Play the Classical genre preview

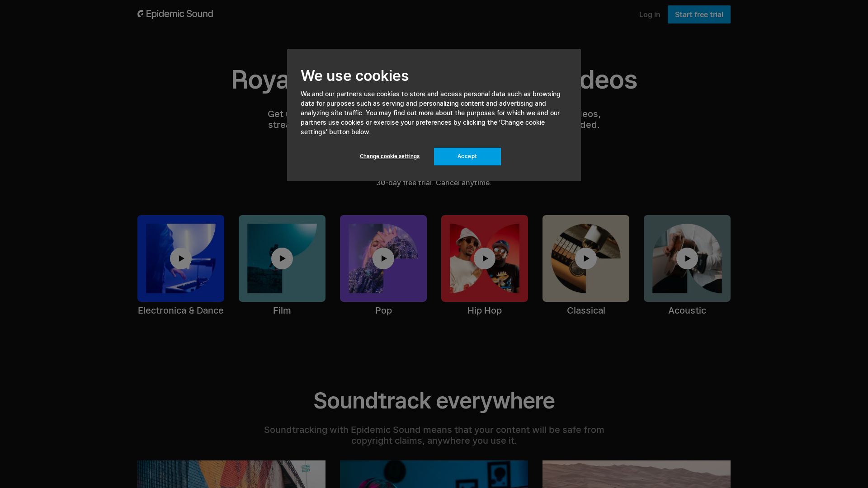pyautogui.click(x=586, y=258)
